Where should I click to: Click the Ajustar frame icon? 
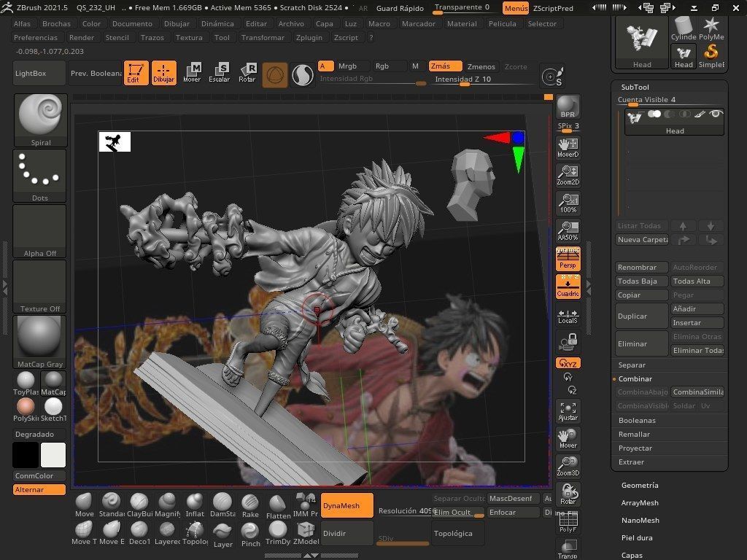coord(568,411)
